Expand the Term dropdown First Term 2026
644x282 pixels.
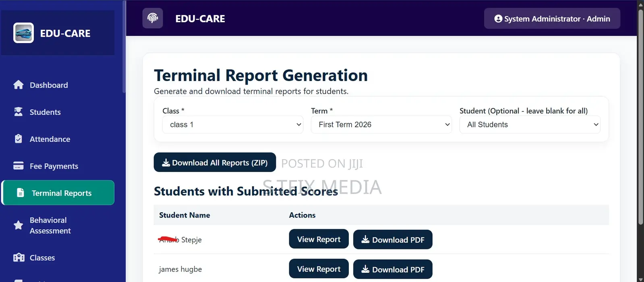coord(381,124)
